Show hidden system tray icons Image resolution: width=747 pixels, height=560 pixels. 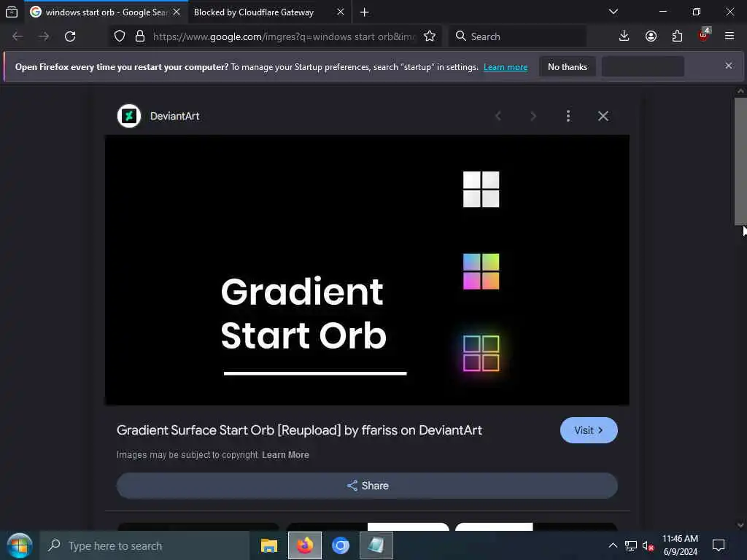pos(613,545)
